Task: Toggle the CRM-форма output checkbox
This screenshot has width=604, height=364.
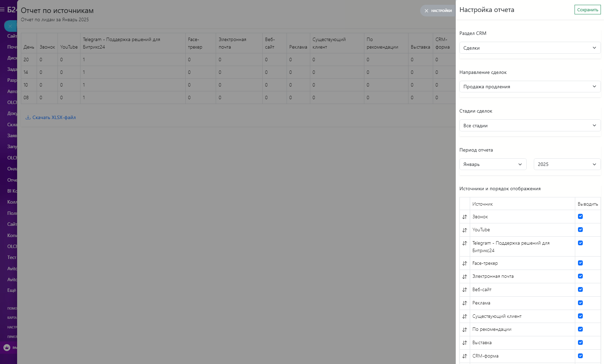Action: coord(580,356)
